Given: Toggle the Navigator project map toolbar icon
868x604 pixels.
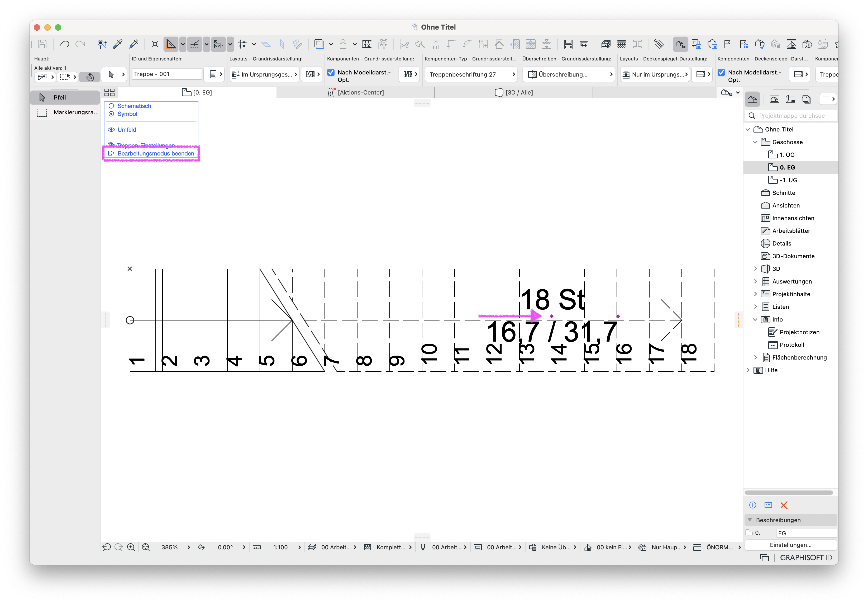Looking at the screenshot, I should (x=680, y=44).
